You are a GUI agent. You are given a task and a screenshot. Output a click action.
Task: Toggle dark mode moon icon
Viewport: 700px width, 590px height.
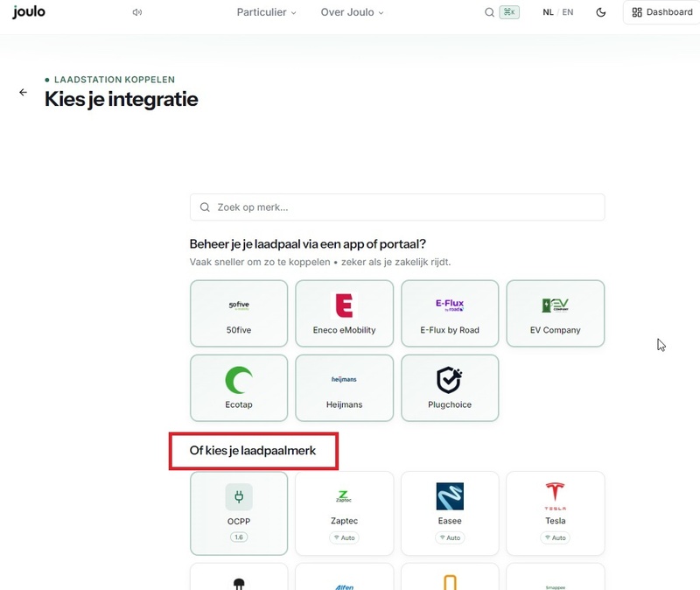click(x=601, y=12)
